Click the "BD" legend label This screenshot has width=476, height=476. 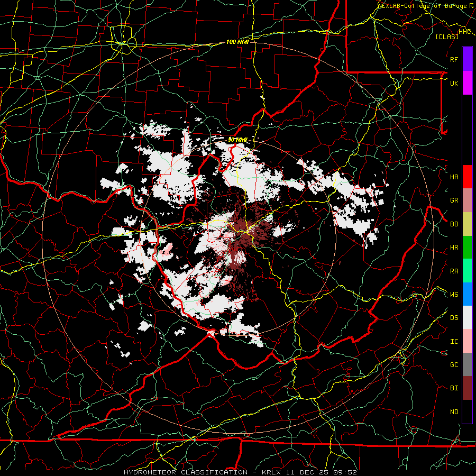coord(454,224)
